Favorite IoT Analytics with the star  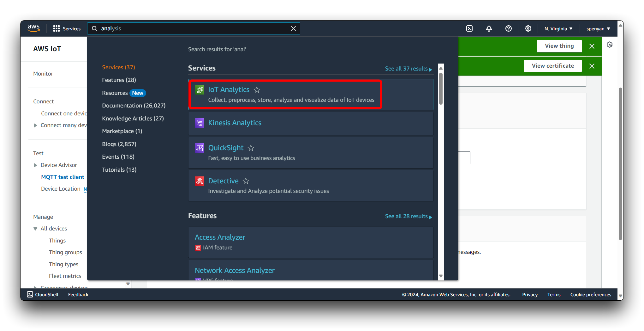[x=257, y=90]
